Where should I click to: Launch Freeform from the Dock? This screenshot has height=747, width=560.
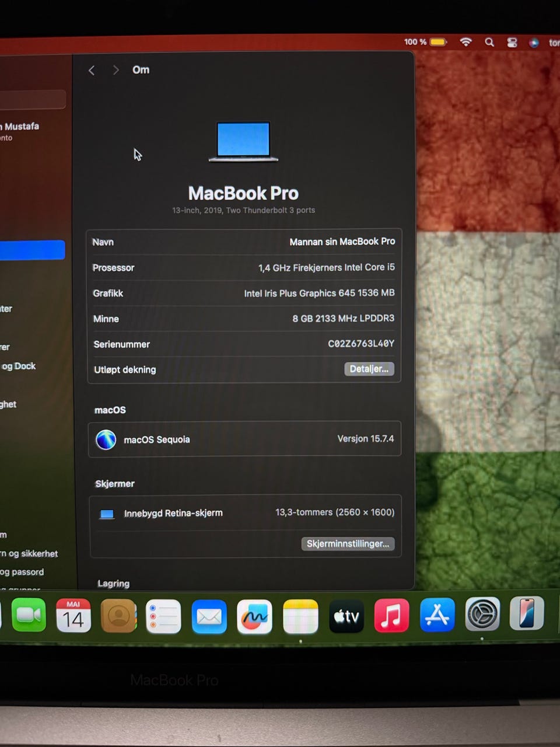pos(254,616)
